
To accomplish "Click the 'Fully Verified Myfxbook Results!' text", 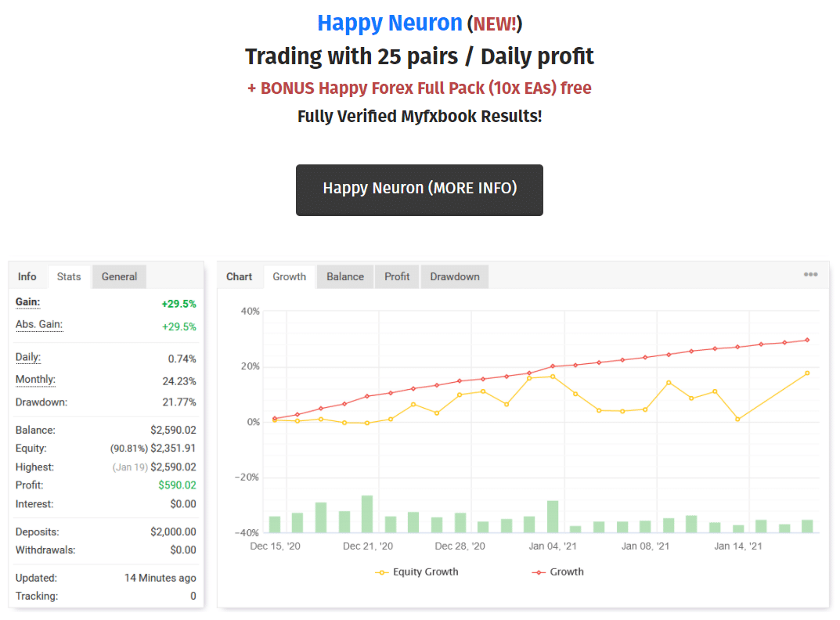I will [x=420, y=117].
